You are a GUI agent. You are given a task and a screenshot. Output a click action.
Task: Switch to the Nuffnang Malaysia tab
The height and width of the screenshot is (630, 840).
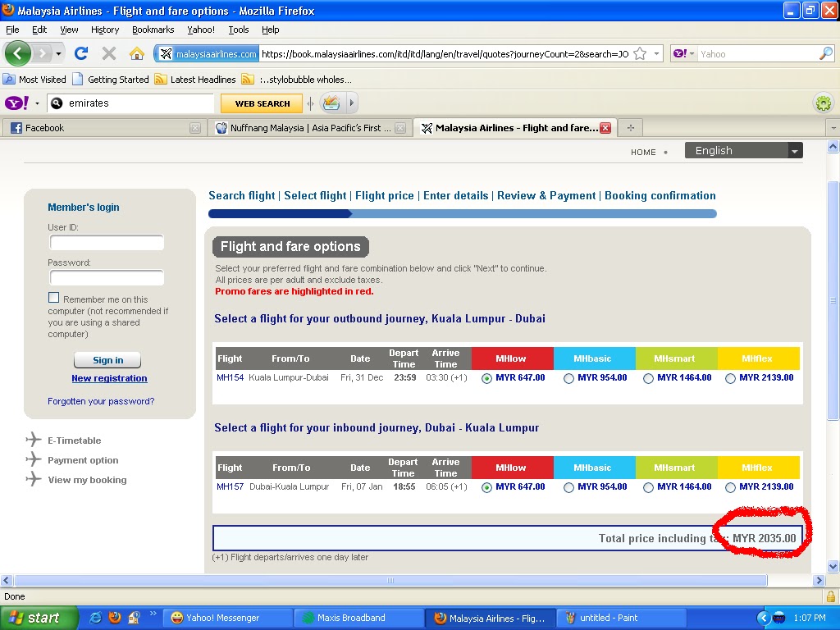tap(308, 128)
